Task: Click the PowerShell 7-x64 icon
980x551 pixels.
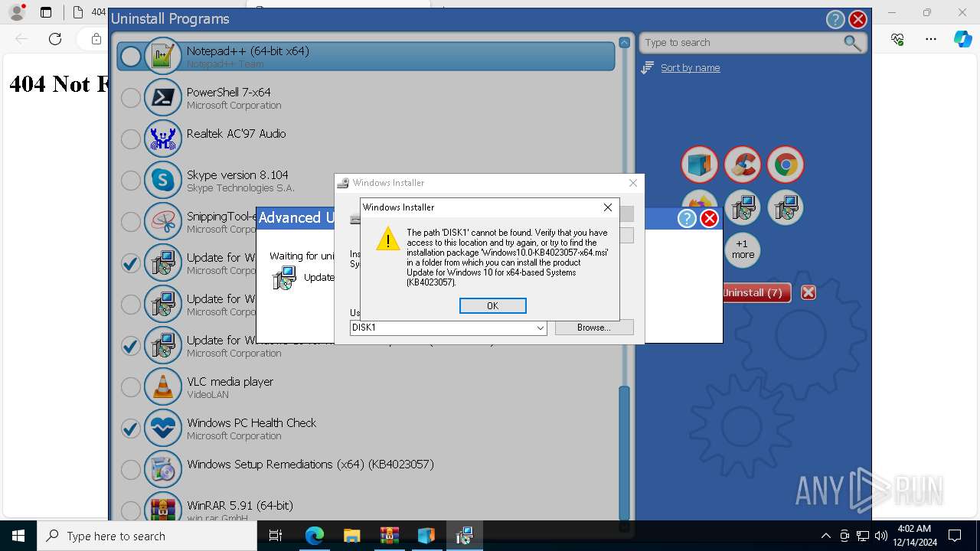Action: 163,97
